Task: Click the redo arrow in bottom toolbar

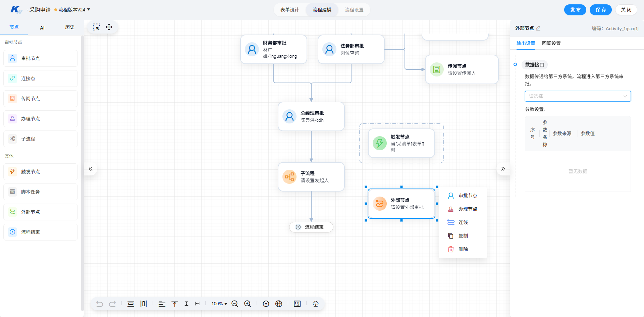Action: coord(112,304)
